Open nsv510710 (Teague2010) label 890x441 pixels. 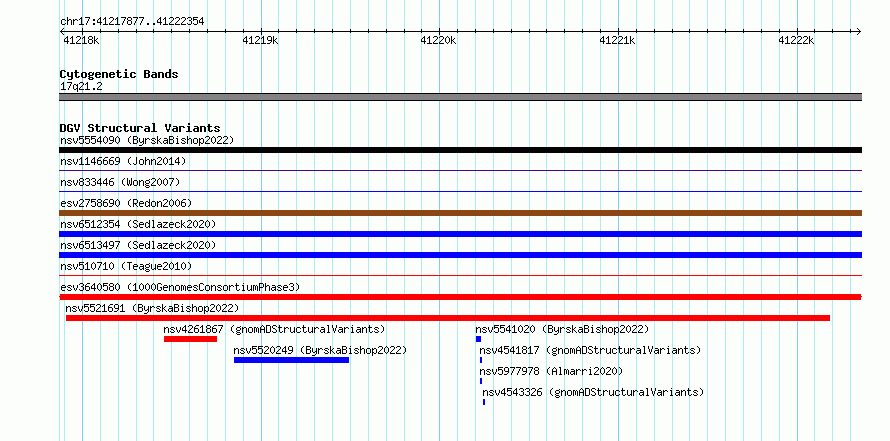click(x=126, y=266)
